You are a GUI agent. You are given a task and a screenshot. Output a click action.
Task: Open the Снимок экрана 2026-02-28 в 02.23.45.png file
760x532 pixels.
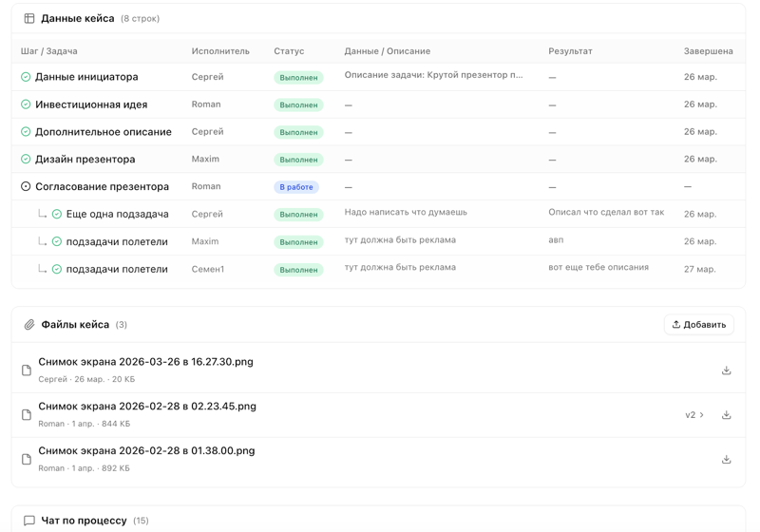click(147, 407)
